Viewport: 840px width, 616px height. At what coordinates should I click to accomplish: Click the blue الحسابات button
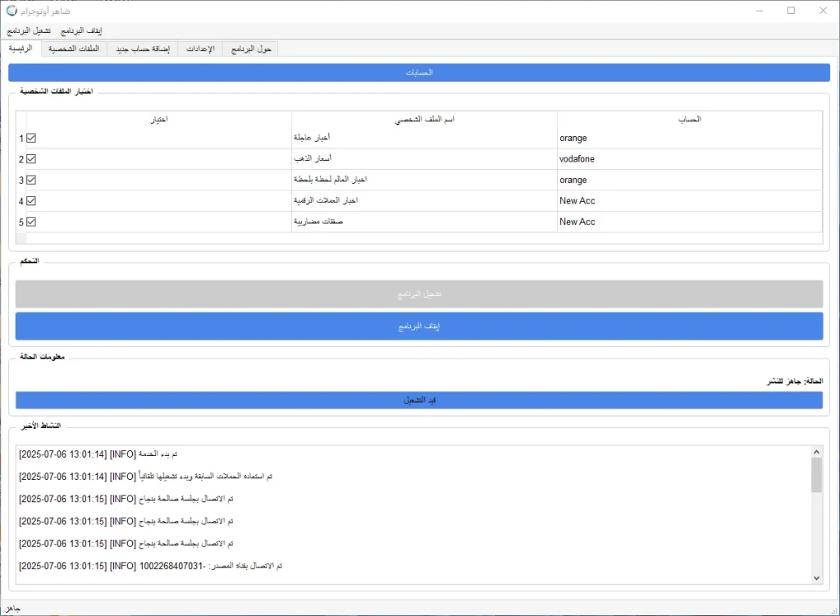[x=419, y=72]
